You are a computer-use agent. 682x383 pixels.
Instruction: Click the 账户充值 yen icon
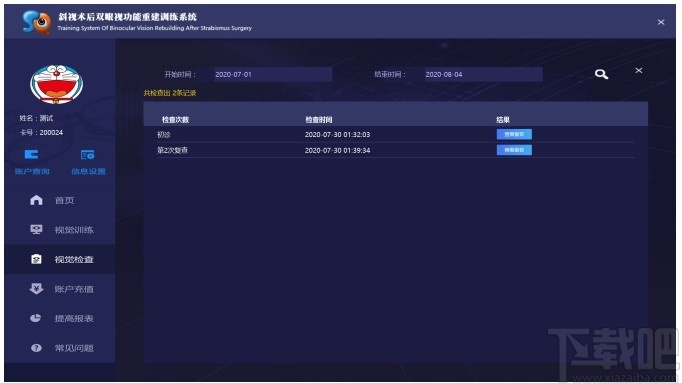(37, 289)
